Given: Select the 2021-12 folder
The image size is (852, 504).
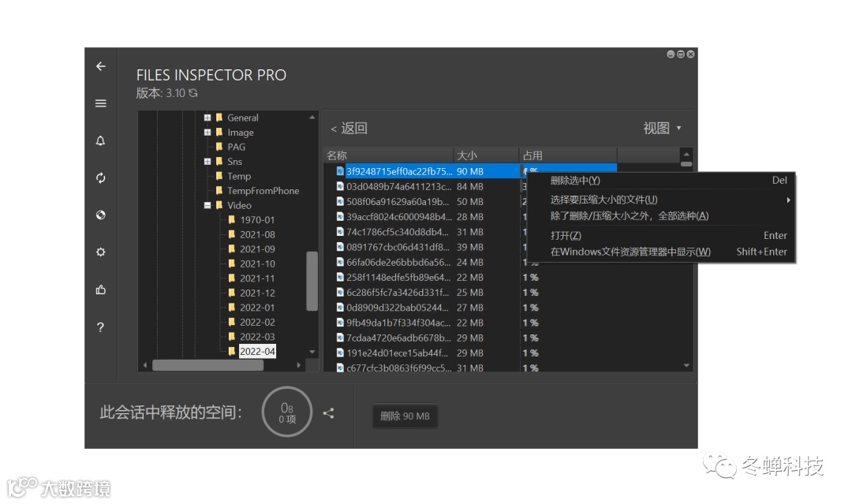Looking at the screenshot, I should tap(257, 293).
